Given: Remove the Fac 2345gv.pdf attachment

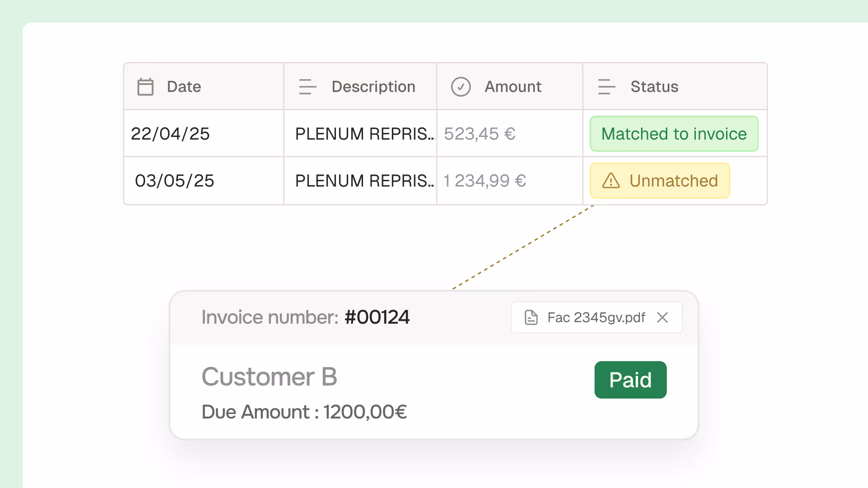Looking at the screenshot, I should tap(662, 318).
